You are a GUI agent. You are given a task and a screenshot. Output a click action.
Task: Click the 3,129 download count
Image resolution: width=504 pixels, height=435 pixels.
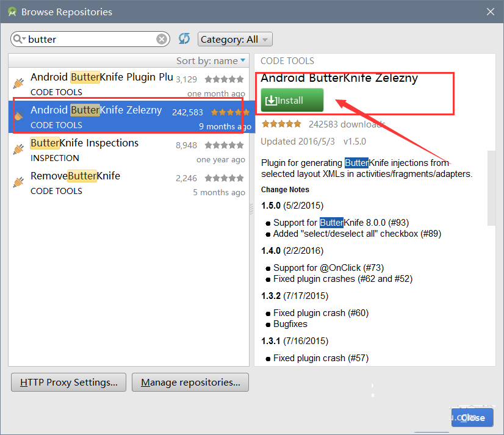pyautogui.click(x=187, y=79)
